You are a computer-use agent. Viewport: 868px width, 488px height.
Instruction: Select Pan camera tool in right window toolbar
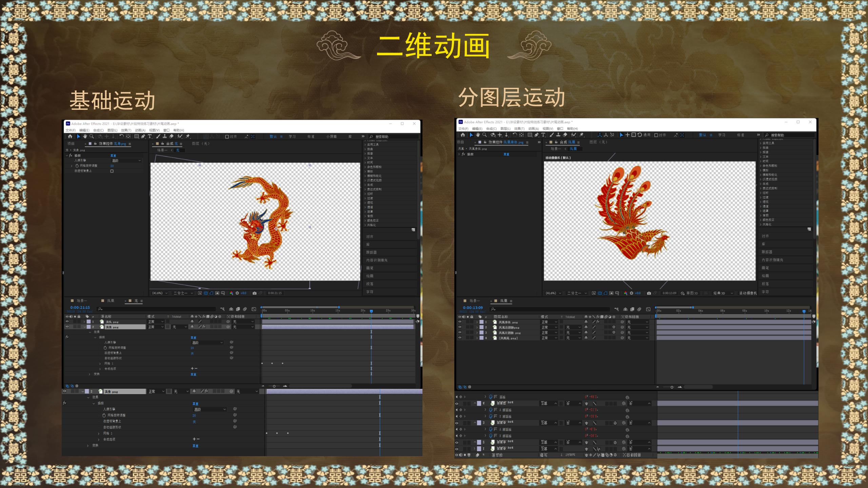pyautogui.click(x=500, y=135)
